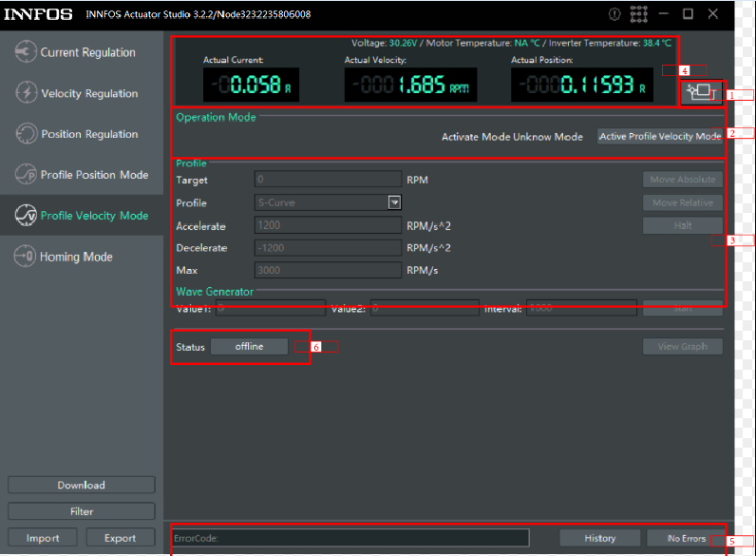Click the Profile Position Mode sidebar icon
Image resolution: width=756 pixels, height=556 pixels.
26,175
